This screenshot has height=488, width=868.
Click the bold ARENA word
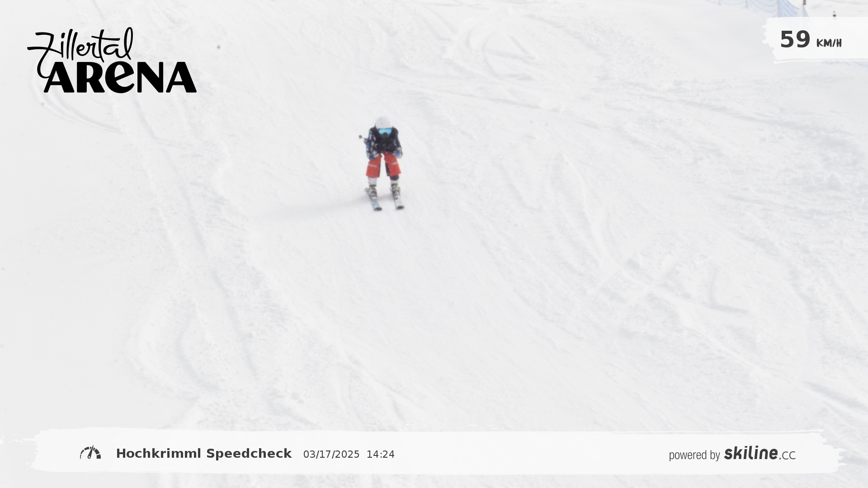pyautogui.click(x=120, y=77)
